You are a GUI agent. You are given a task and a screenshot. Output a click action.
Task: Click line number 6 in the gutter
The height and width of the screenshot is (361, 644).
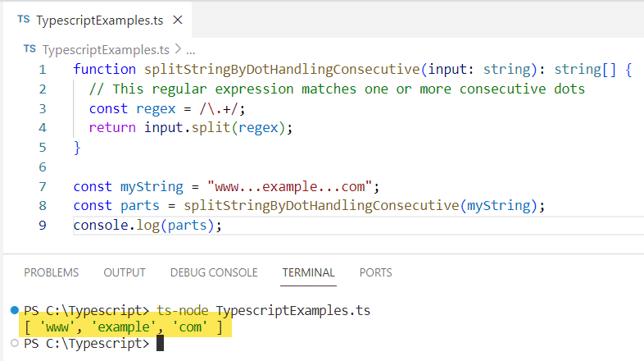pos(43,167)
